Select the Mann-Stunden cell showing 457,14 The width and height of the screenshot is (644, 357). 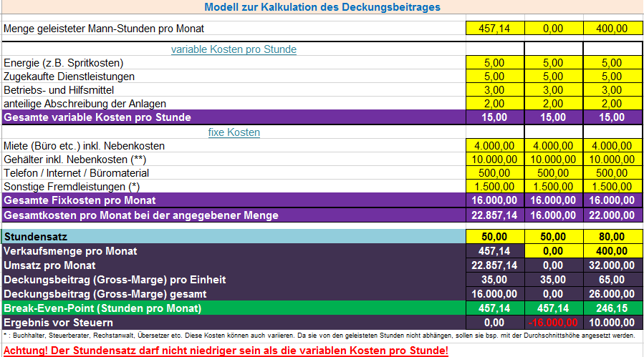click(495, 29)
